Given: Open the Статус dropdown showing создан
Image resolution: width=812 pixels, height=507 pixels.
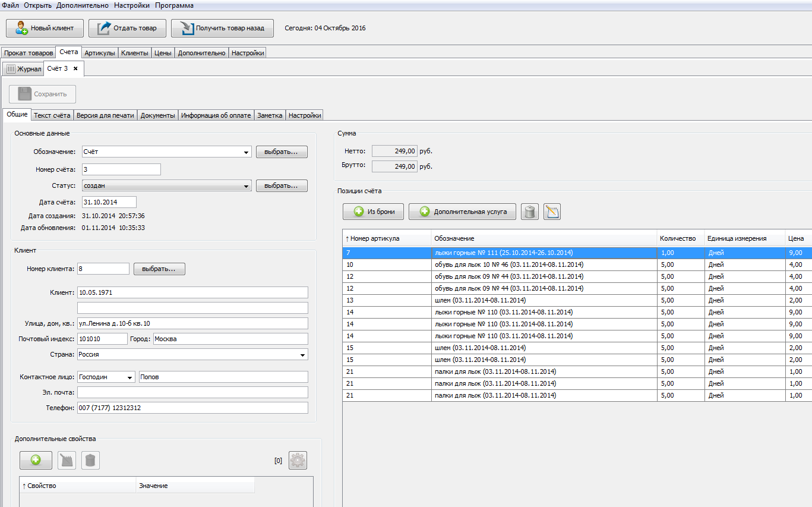Looking at the screenshot, I should (246, 186).
